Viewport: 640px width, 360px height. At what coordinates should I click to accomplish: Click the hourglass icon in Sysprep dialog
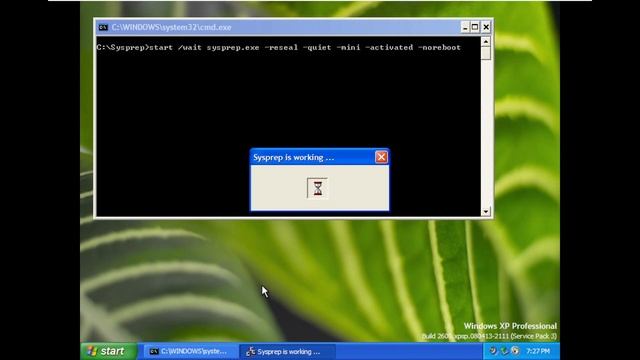tap(318, 188)
